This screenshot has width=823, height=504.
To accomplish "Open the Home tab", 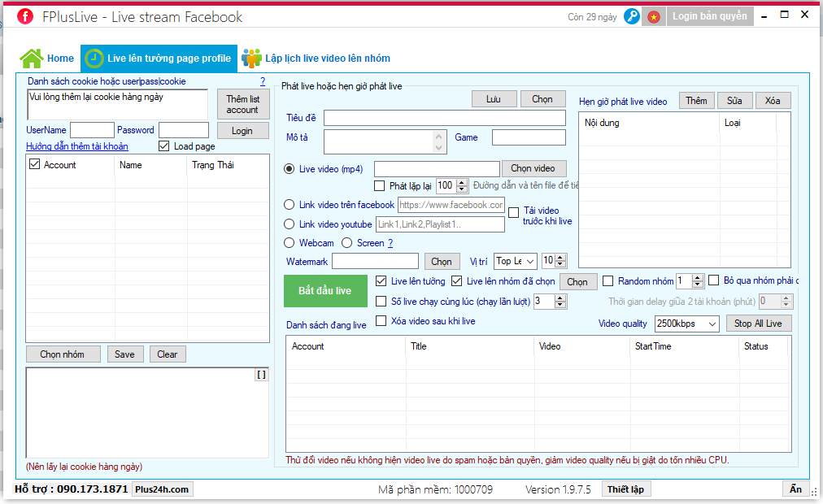I will tap(60, 59).
